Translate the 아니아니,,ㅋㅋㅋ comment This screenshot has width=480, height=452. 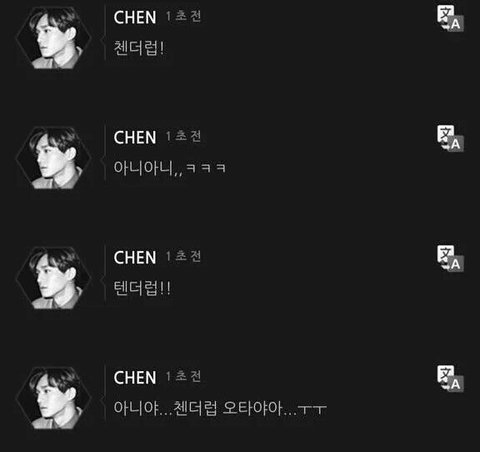point(450,139)
